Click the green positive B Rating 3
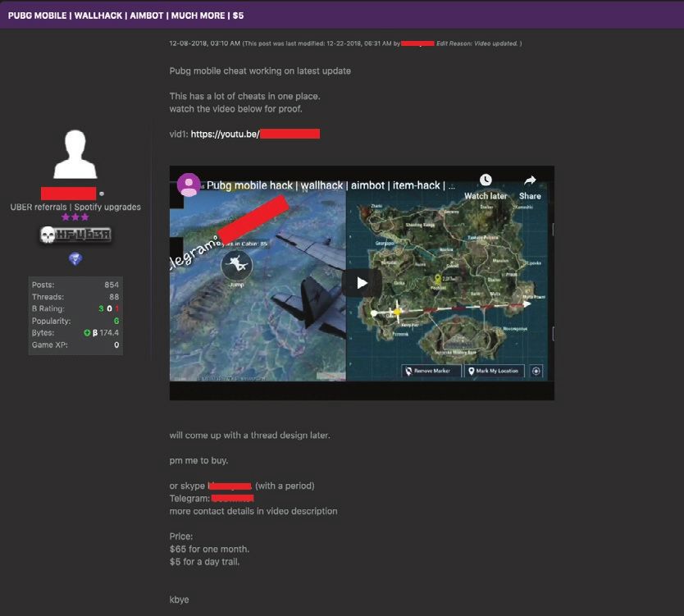Screen dimensions: 684x616 click(101, 308)
